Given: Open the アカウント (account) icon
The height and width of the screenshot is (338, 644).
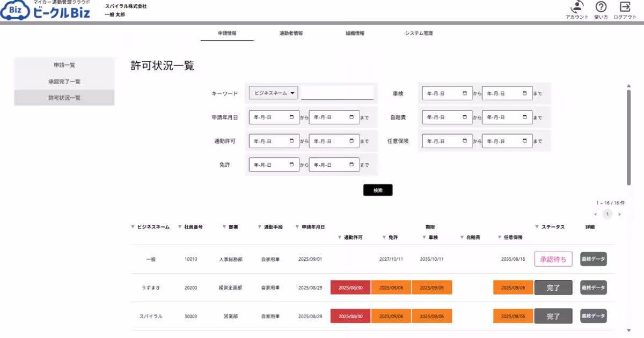Looking at the screenshot, I should [x=576, y=9].
